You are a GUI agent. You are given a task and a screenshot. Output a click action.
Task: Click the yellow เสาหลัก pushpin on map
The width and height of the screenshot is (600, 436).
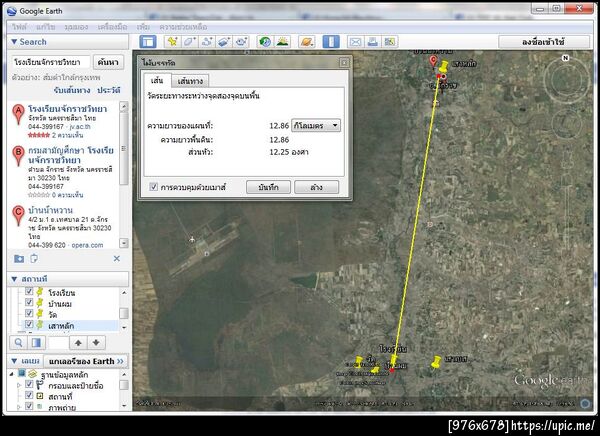pyautogui.click(x=443, y=66)
